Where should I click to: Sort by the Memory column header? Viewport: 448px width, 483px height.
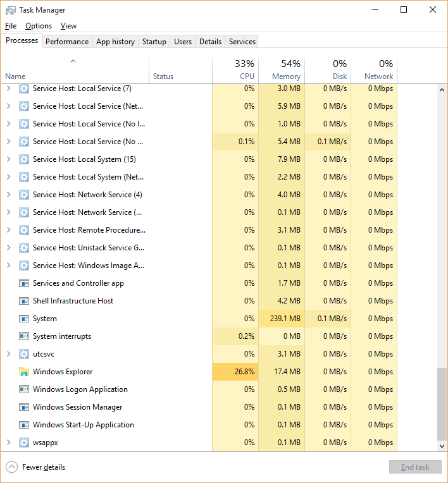(x=282, y=71)
